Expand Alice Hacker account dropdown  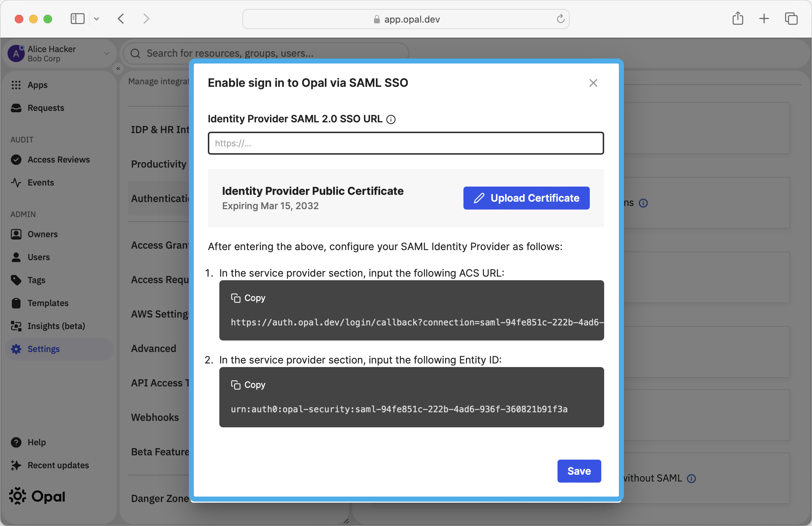pos(107,53)
